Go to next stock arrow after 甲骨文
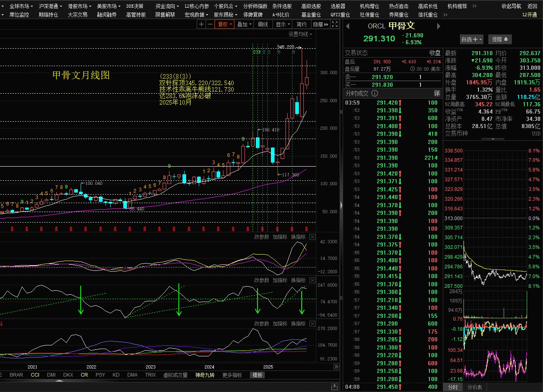This screenshot has height=392, width=543. (438, 26)
